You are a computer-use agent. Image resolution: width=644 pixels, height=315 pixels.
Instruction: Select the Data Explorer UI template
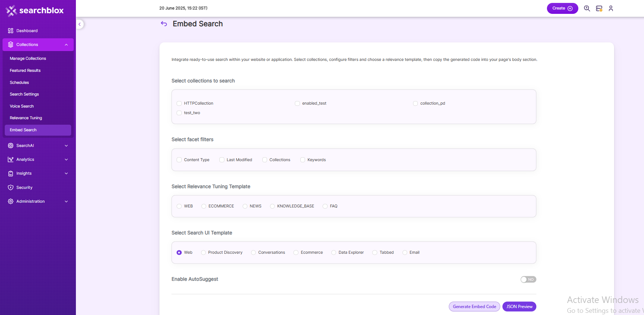click(x=333, y=253)
